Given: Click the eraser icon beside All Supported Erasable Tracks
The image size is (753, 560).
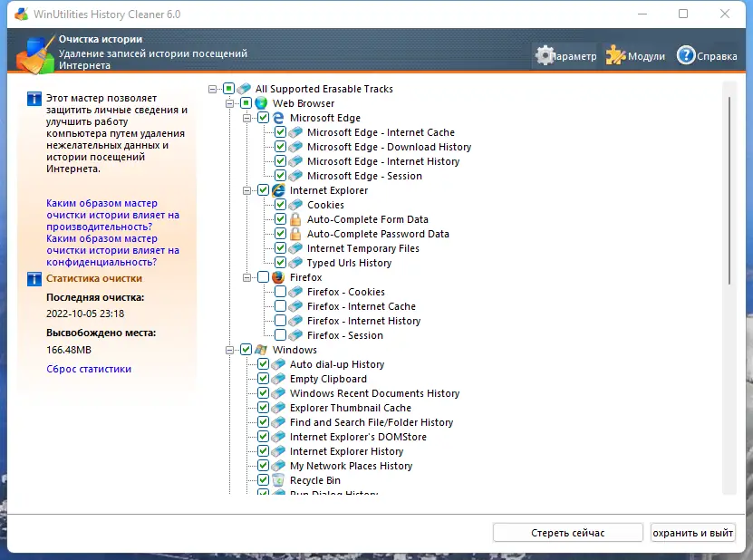Looking at the screenshot, I should (x=244, y=89).
